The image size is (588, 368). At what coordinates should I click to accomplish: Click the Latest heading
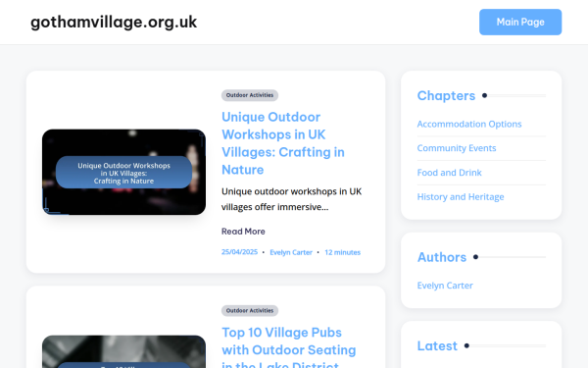pyautogui.click(x=437, y=345)
